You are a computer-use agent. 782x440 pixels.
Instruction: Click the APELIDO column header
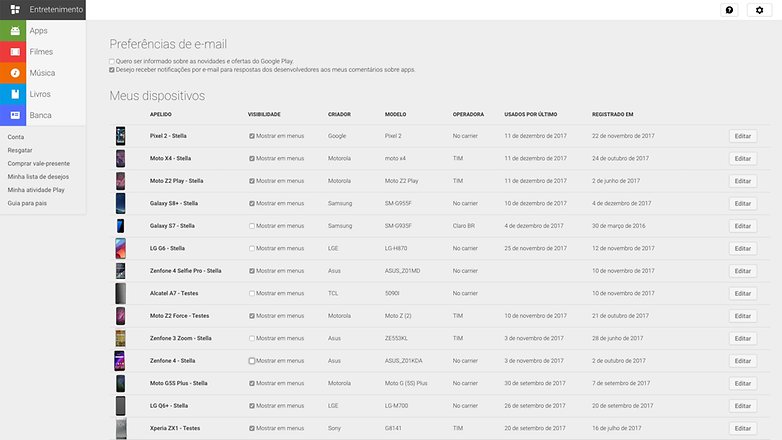[161, 114]
